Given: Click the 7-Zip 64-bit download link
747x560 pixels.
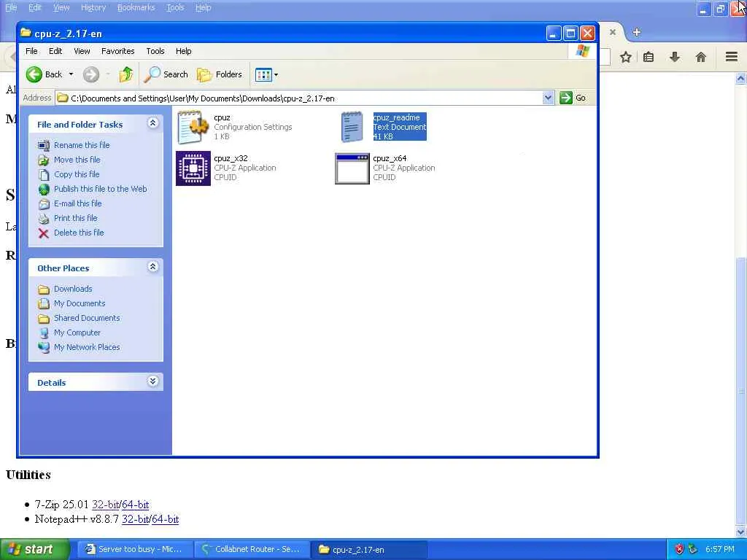Looking at the screenshot, I should (x=135, y=505).
